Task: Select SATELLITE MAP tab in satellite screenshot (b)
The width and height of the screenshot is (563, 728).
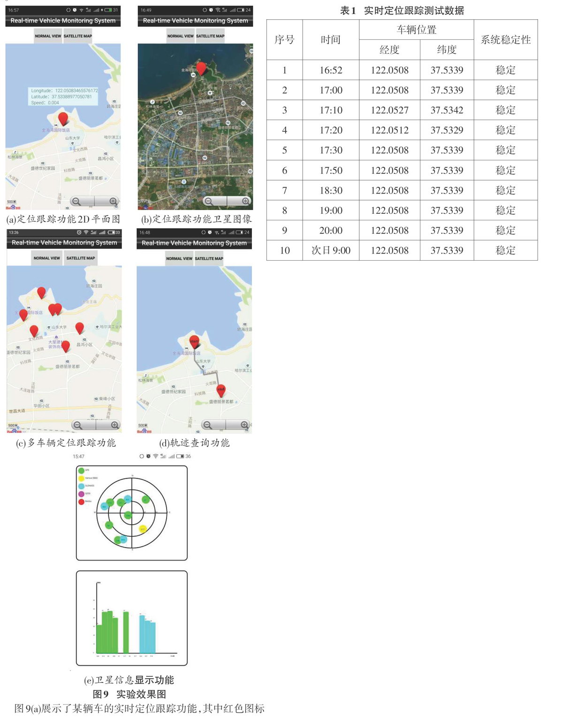Action: click(210, 36)
